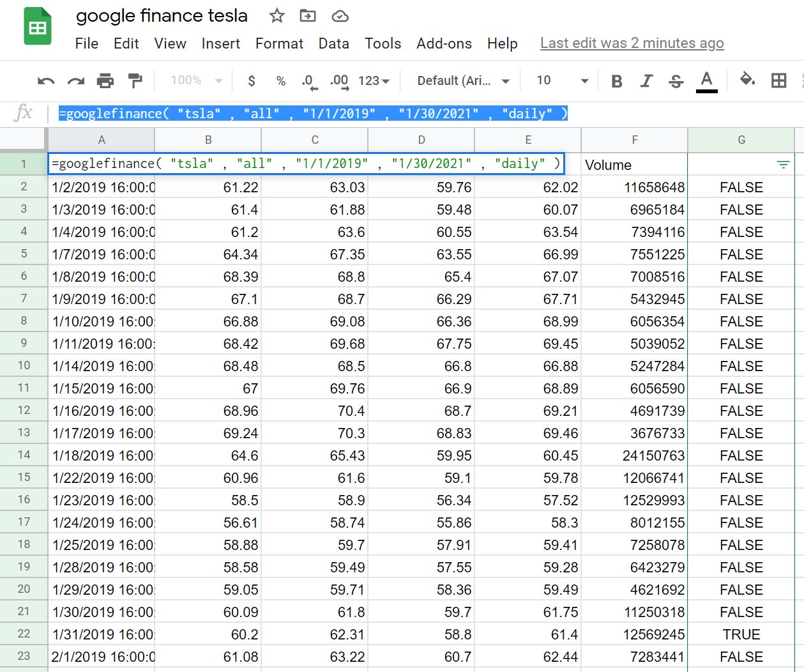Move document using the folder icon
Viewport: 804px width, 672px height.
click(x=308, y=16)
